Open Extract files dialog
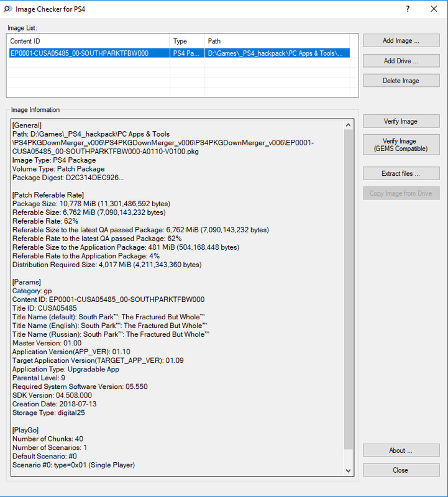The height and width of the screenshot is (497, 448). coord(401,173)
